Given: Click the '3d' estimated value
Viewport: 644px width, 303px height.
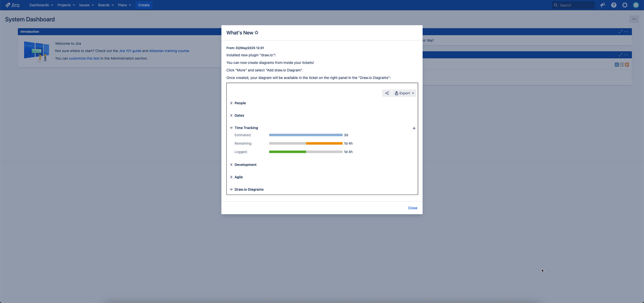Looking at the screenshot, I should click(346, 135).
